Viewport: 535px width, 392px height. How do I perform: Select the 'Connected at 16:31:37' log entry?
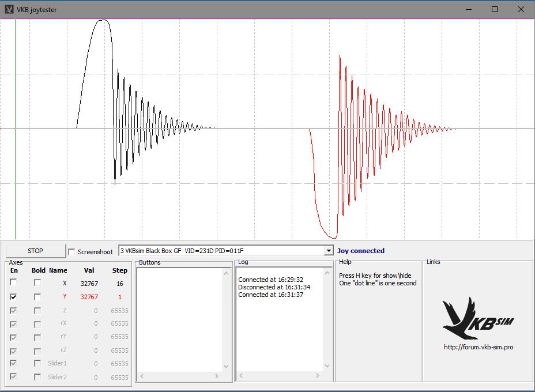pos(271,295)
